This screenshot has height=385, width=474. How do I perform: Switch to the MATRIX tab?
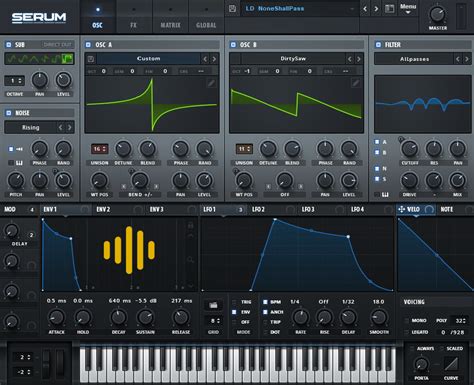click(x=170, y=18)
